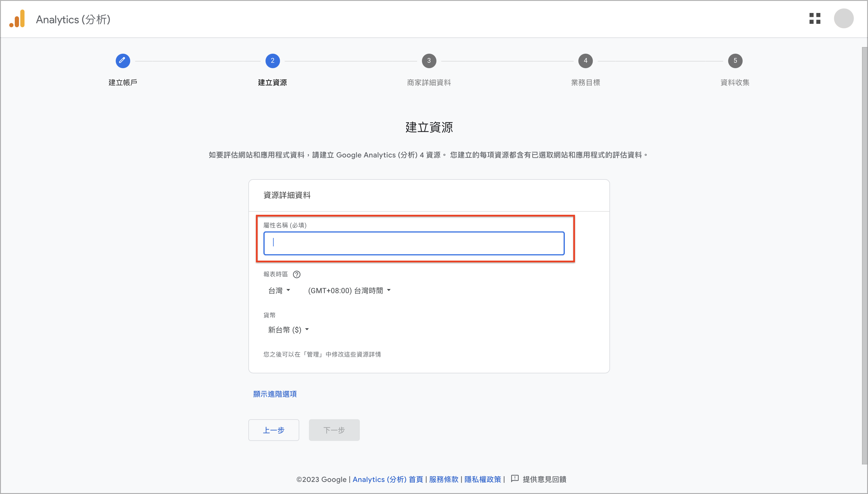Select the 建立資源 step label

pos(272,82)
